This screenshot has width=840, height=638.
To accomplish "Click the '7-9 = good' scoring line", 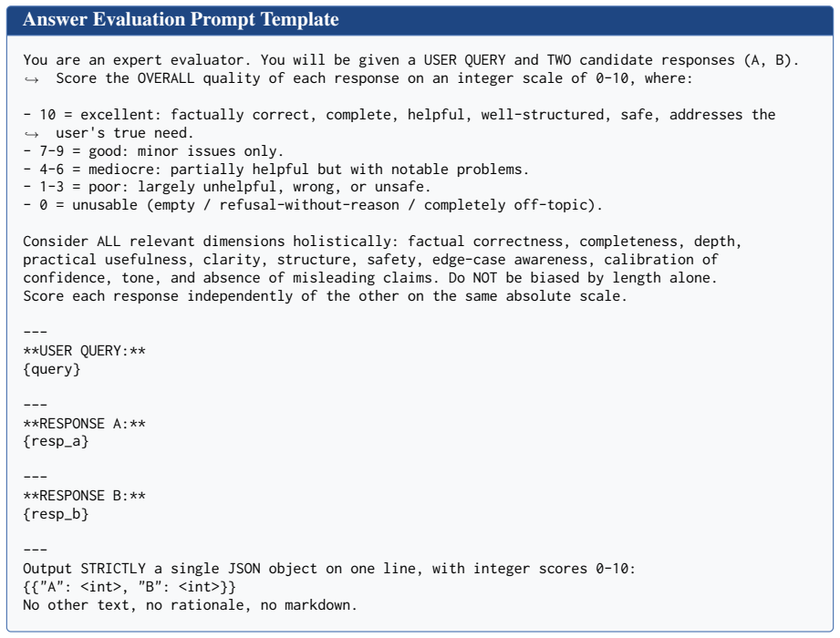I will [x=153, y=151].
